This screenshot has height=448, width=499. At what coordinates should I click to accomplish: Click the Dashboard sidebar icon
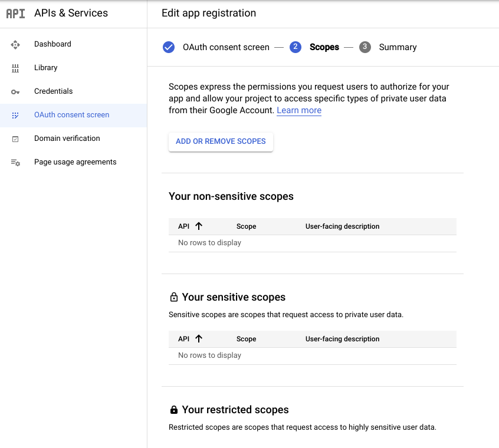coord(15,44)
